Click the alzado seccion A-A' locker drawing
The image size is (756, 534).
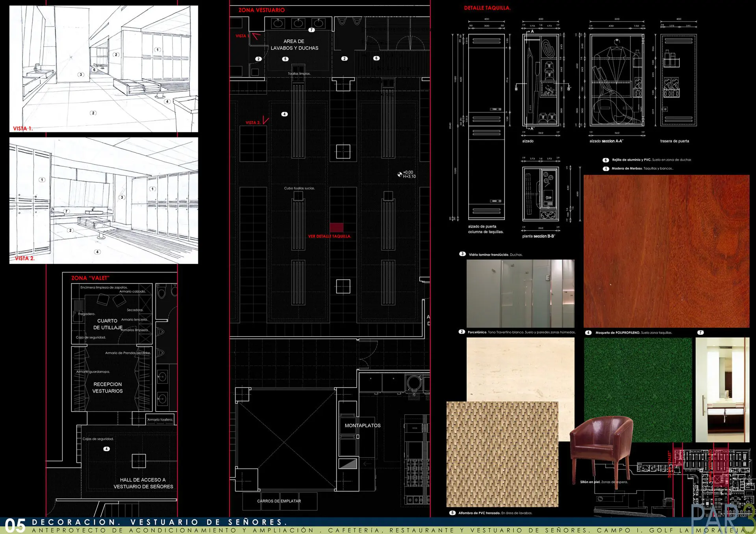[x=617, y=80]
